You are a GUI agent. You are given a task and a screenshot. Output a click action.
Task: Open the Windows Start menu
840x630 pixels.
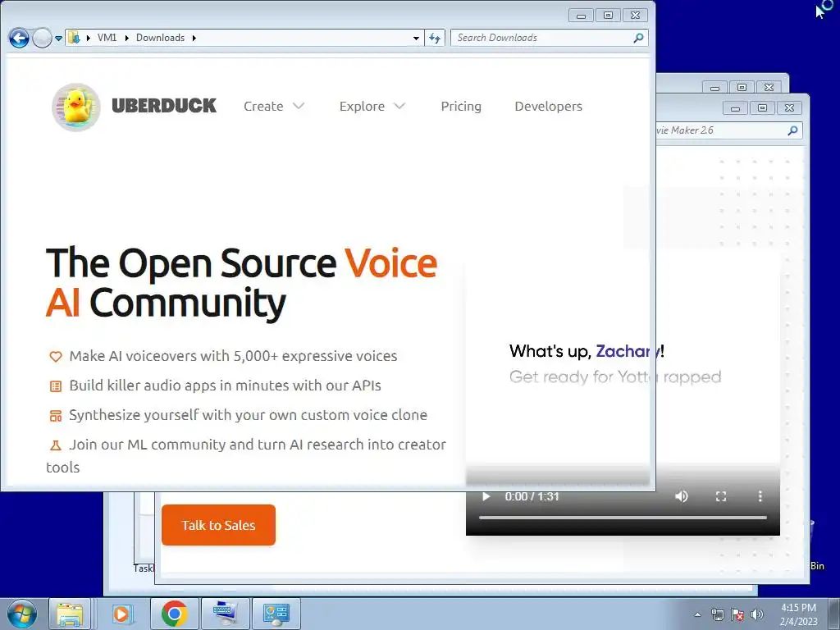21,614
